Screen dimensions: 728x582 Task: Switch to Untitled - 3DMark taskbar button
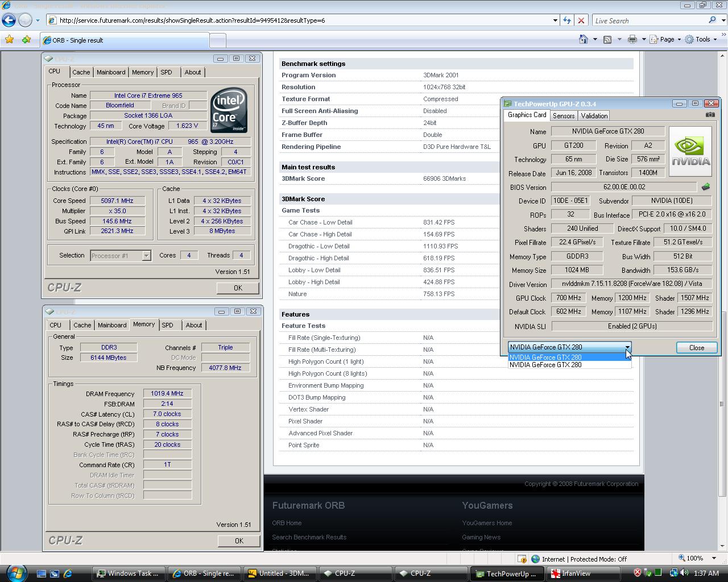279,573
